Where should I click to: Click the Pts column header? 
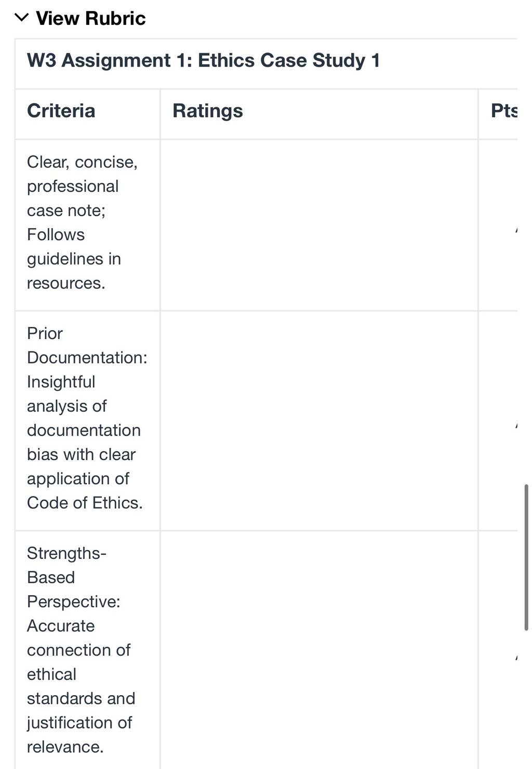click(x=504, y=111)
